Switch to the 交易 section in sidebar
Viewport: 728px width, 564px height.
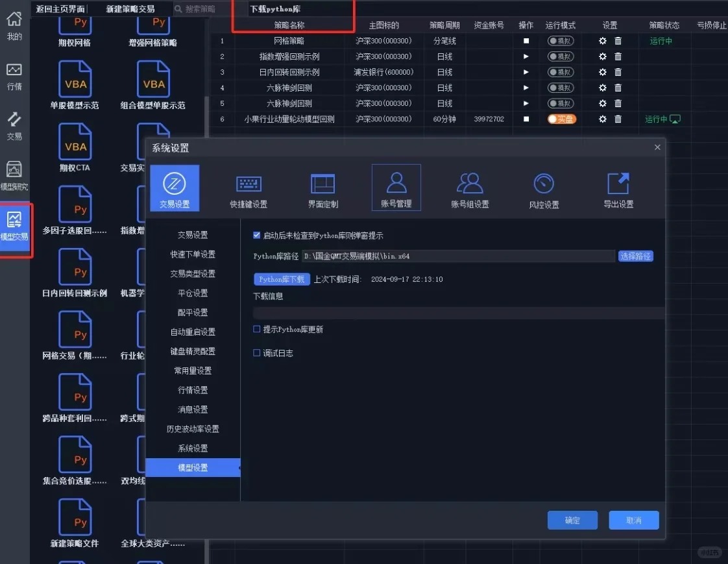pyautogui.click(x=14, y=123)
